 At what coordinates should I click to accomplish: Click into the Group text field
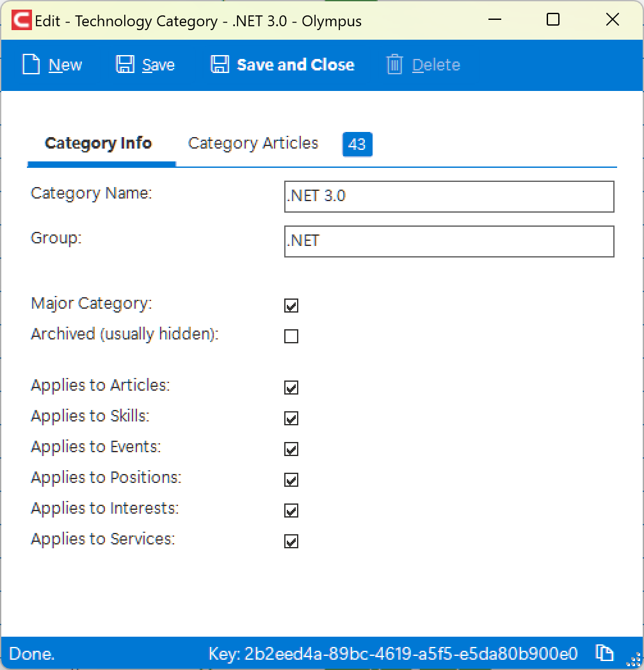point(449,241)
